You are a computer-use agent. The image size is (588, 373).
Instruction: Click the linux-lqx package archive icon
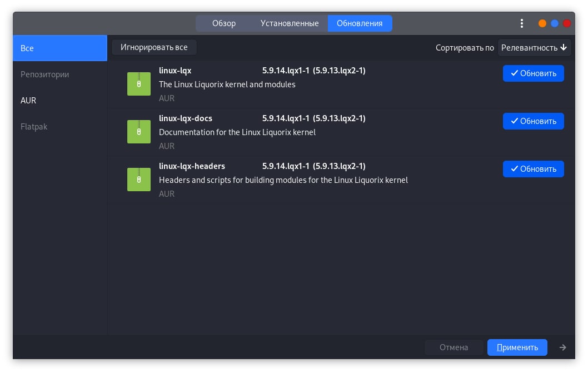[x=138, y=84]
